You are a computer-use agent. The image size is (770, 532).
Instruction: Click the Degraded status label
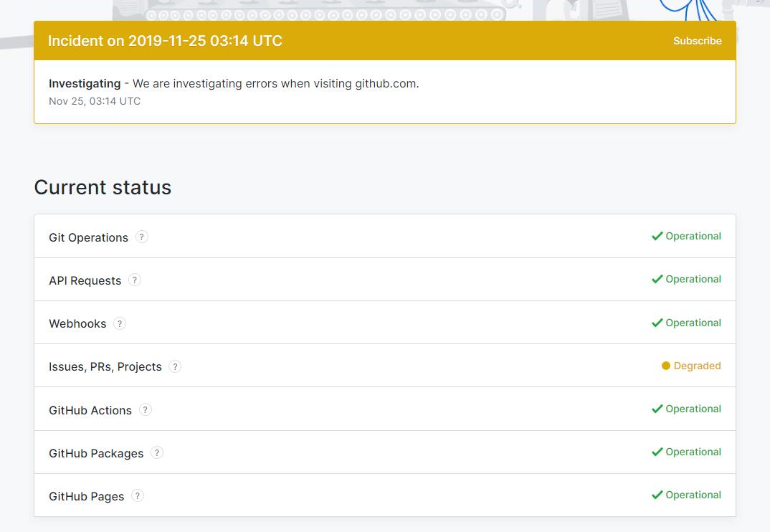[x=697, y=366]
